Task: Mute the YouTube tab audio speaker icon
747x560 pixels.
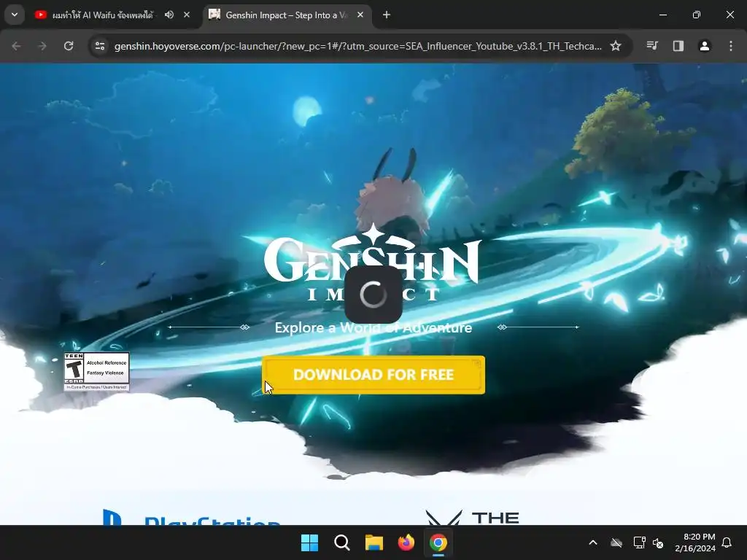Action: pyautogui.click(x=169, y=15)
